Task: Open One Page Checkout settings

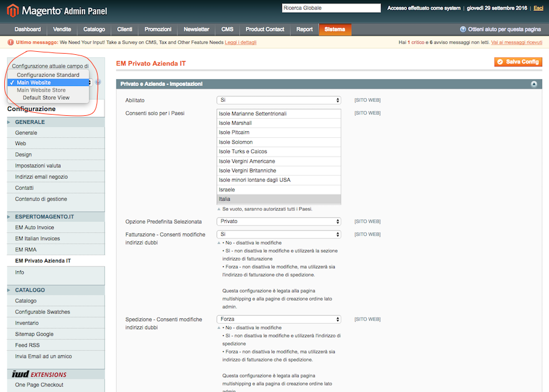Action: click(x=39, y=385)
